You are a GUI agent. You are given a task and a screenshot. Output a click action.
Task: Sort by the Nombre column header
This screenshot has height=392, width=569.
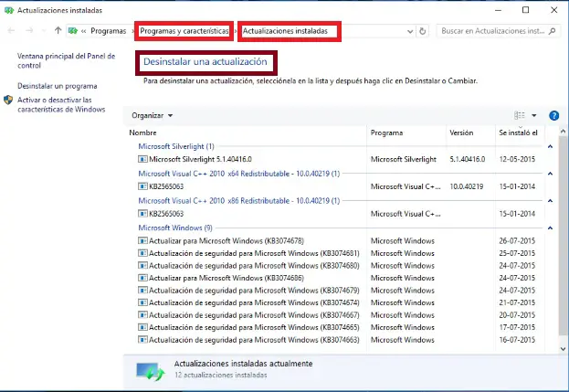[143, 132]
